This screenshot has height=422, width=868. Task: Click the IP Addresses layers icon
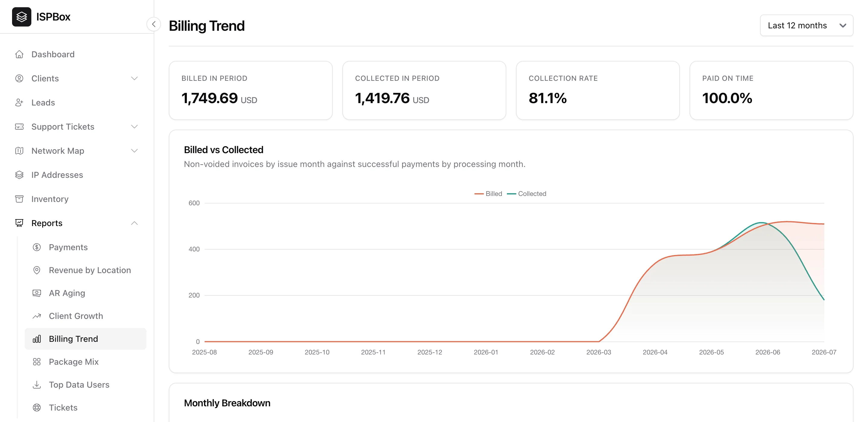point(19,175)
